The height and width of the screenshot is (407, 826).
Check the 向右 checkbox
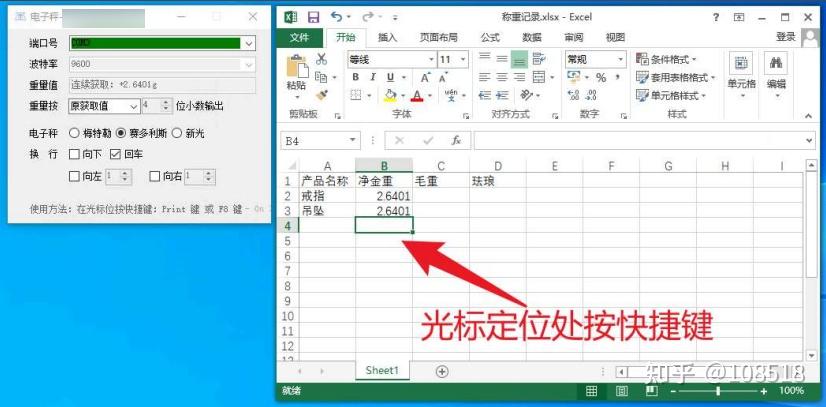tap(154, 176)
